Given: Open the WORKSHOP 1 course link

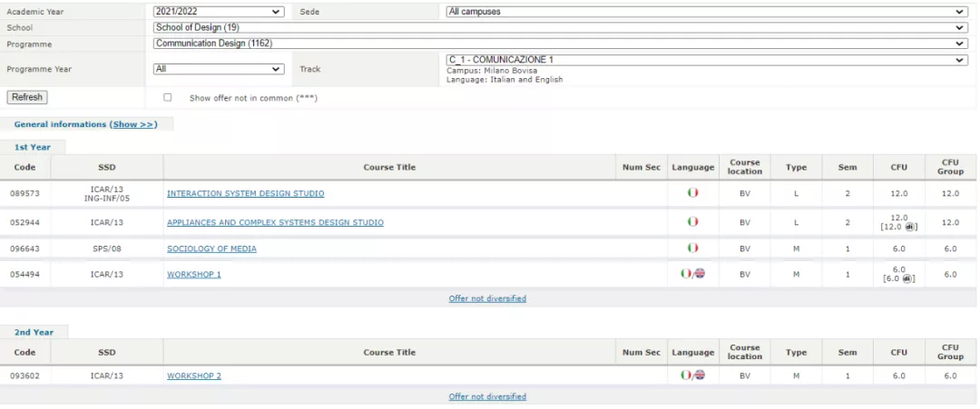Looking at the screenshot, I should tap(194, 274).
